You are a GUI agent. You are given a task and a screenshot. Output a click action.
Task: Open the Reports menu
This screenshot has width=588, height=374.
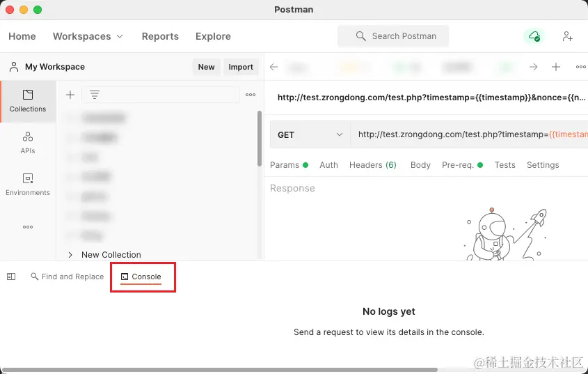160,36
